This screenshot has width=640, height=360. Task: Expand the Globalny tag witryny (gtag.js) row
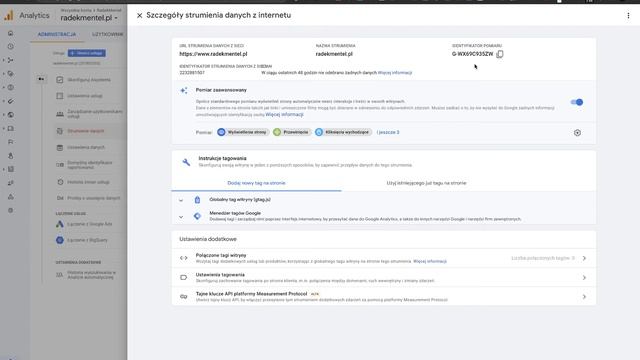pyautogui.click(x=384, y=200)
